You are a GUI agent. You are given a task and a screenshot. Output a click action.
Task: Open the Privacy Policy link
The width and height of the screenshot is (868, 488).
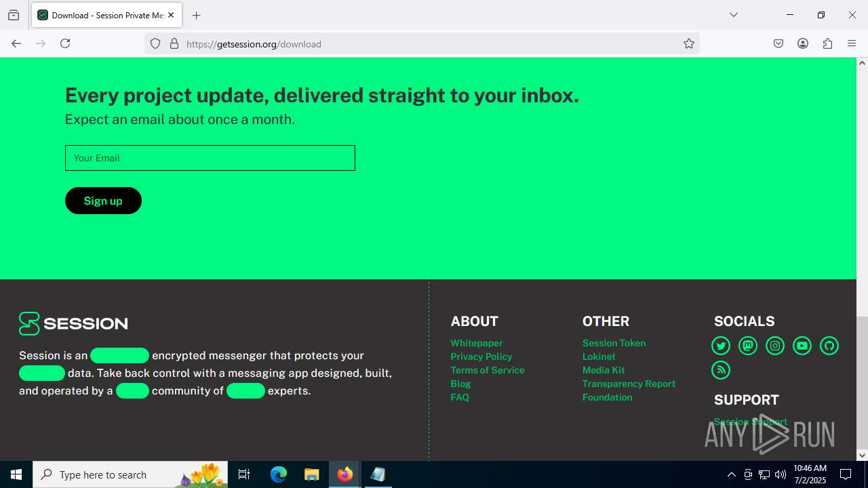[481, 357]
